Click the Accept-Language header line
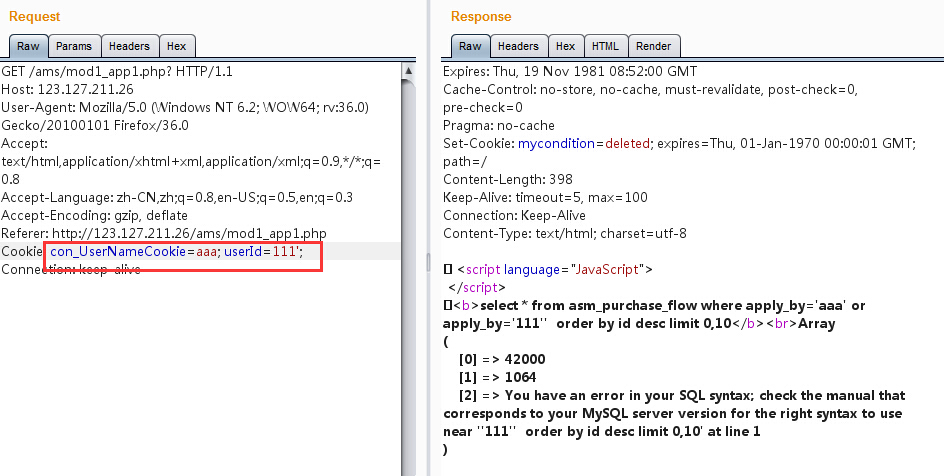The height and width of the screenshot is (476, 944). coord(177,197)
